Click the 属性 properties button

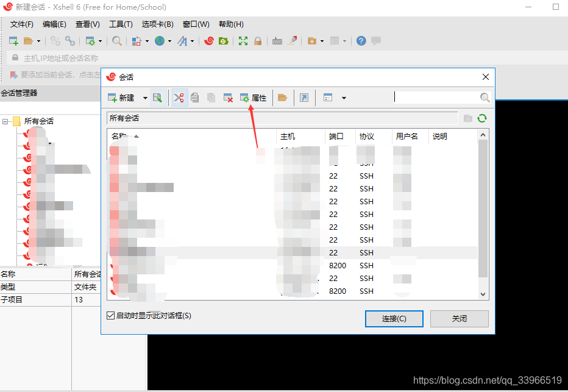254,98
